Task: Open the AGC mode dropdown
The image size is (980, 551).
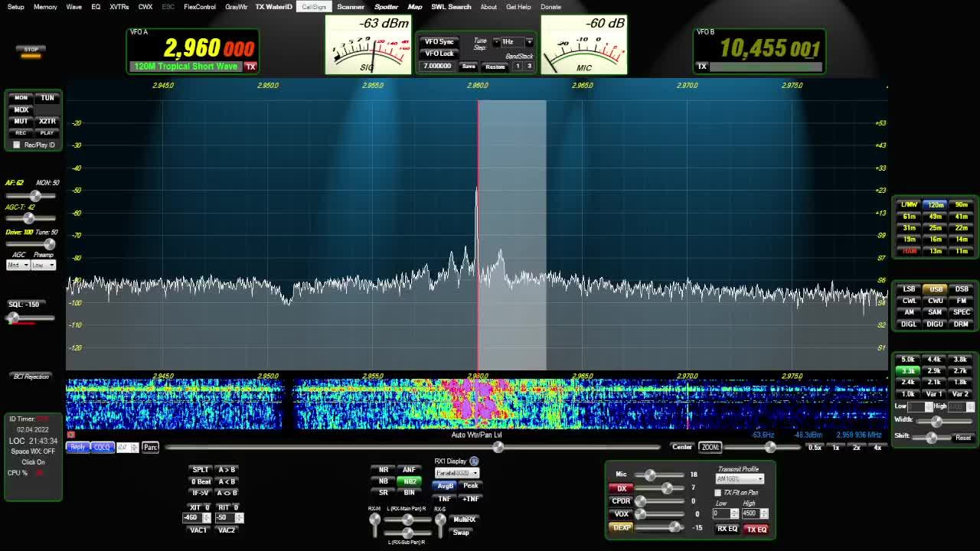Action: tap(18, 265)
